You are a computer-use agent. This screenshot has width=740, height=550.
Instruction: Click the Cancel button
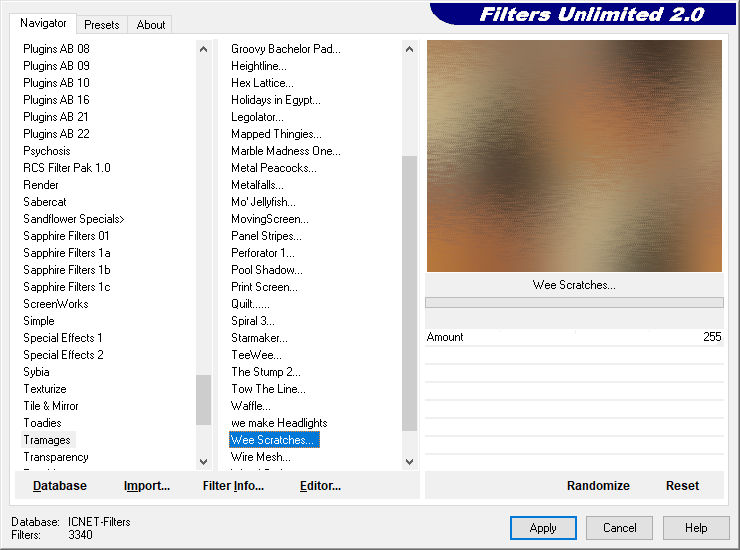tap(619, 528)
